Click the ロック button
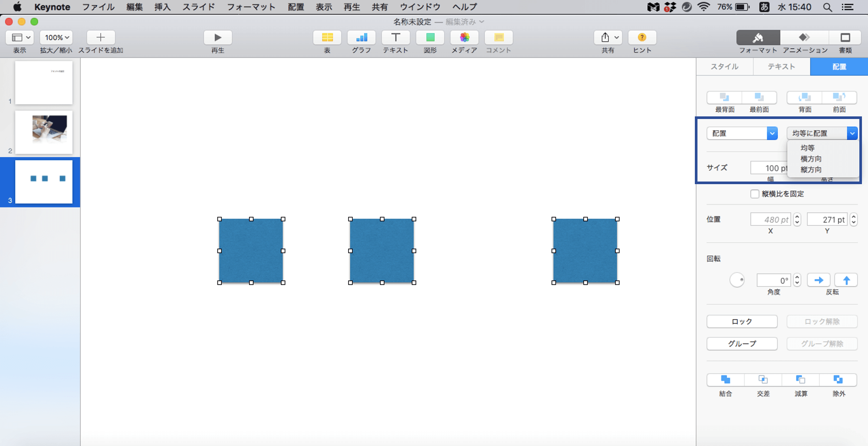Image resolution: width=868 pixels, height=446 pixels. coord(742,322)
